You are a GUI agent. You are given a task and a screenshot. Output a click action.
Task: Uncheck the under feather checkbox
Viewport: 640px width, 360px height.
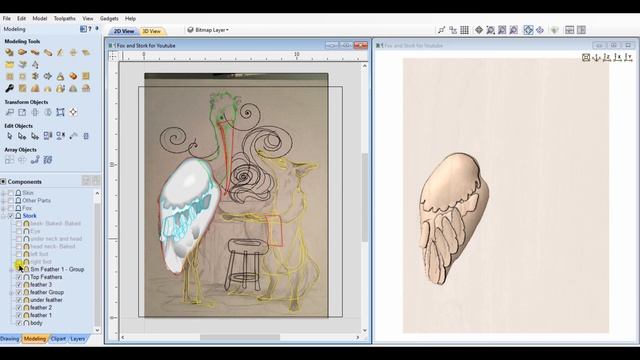[x=19, y=300]
